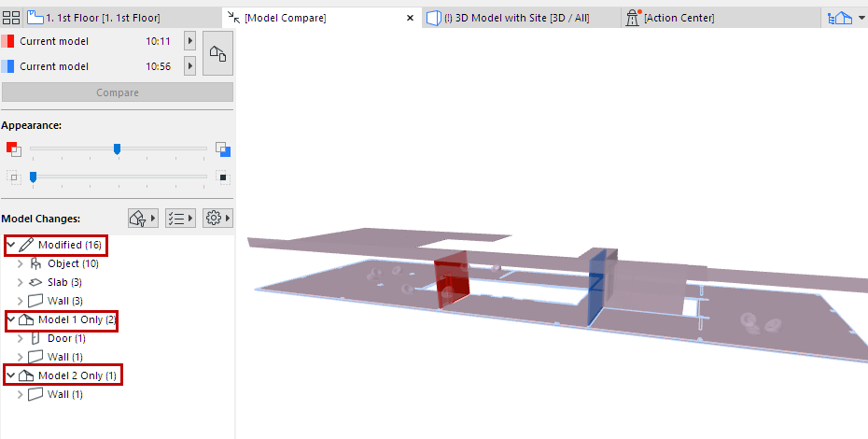
Task: Click the model color balance slider handle
Action: 117,149
